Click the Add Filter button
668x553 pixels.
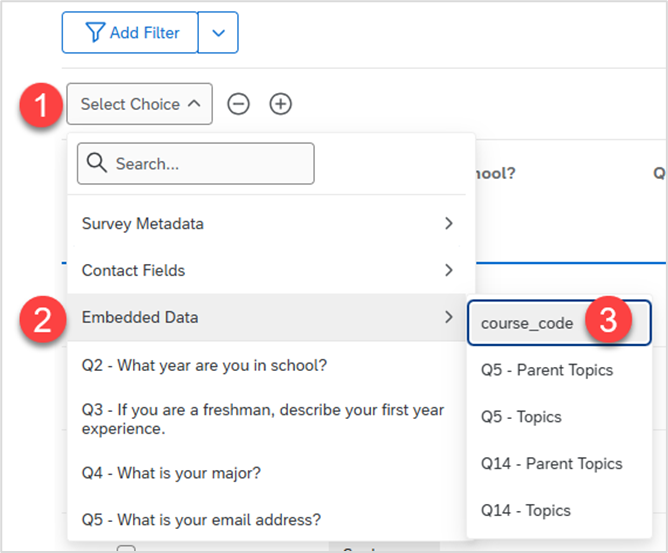(130, 33)
